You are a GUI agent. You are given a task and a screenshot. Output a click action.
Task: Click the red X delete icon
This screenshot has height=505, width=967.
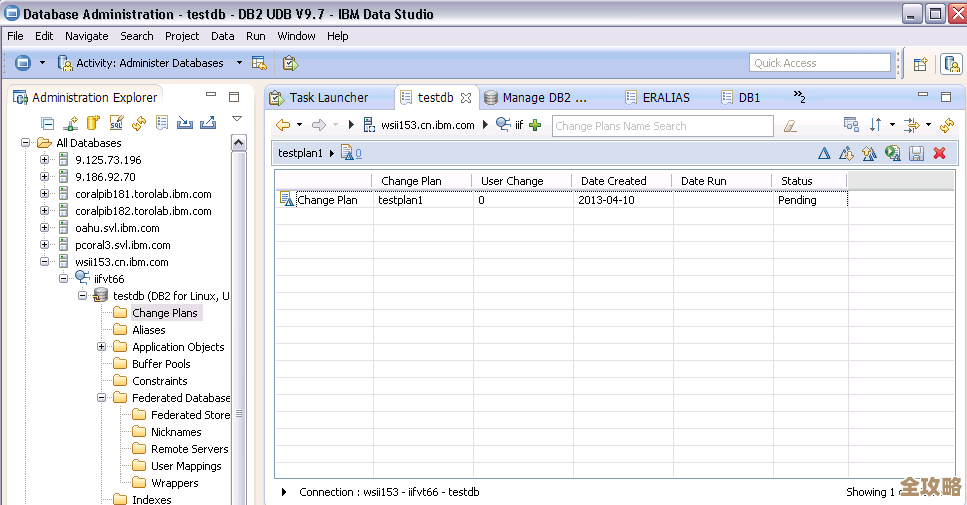939,154
